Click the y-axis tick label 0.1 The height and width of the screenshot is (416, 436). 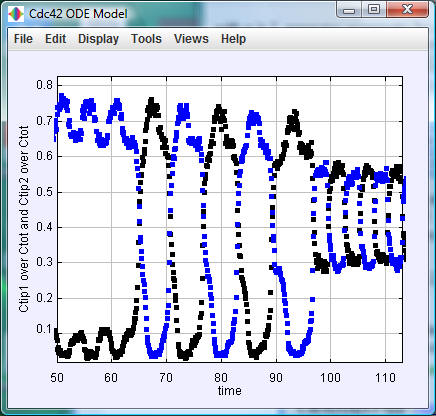45,329
